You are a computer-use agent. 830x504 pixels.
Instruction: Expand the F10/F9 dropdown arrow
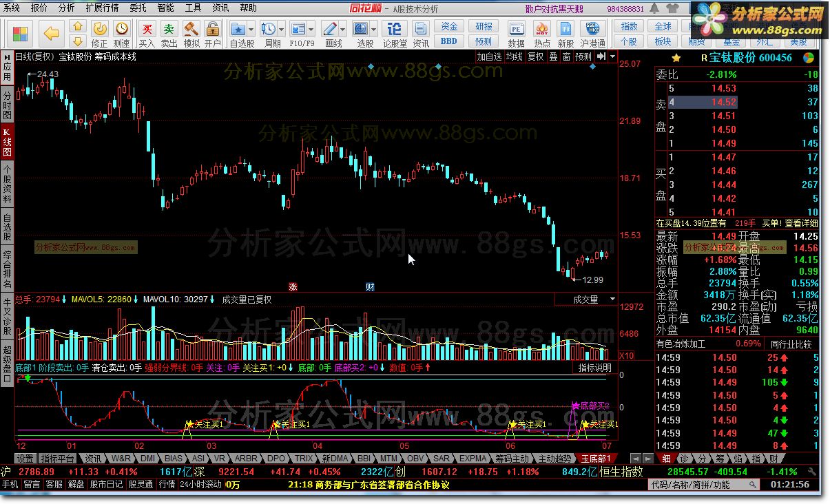(311, 29)
